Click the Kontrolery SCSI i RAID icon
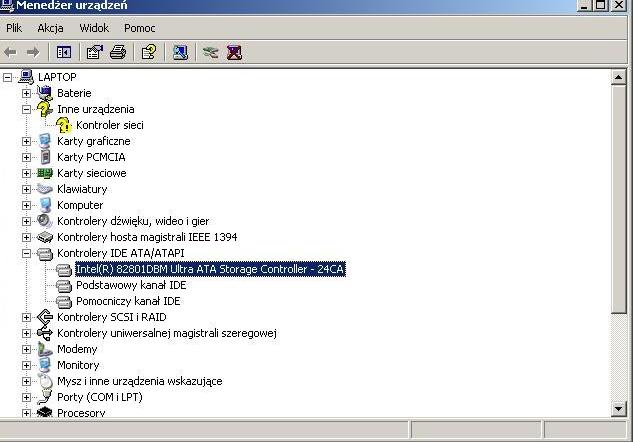Screen dimensions: 633x442 45,317
